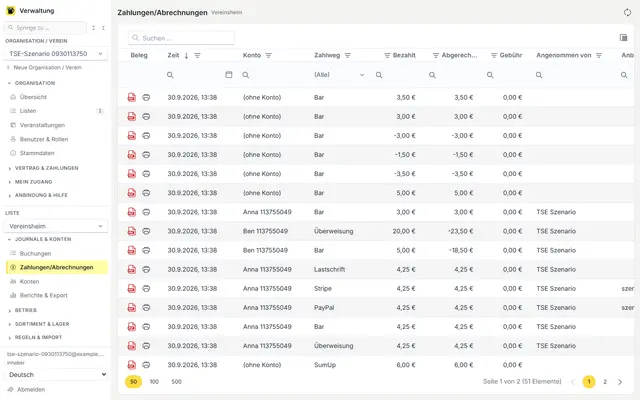This screenshot has width=640, height=400.
Task: Open the column chooser icon above table
Action: [623, 38]
